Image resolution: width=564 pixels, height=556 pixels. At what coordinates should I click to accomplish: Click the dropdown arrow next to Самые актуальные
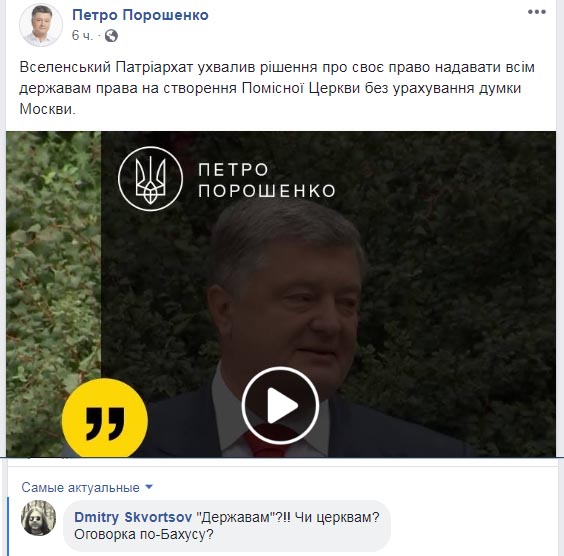[149, 487]
